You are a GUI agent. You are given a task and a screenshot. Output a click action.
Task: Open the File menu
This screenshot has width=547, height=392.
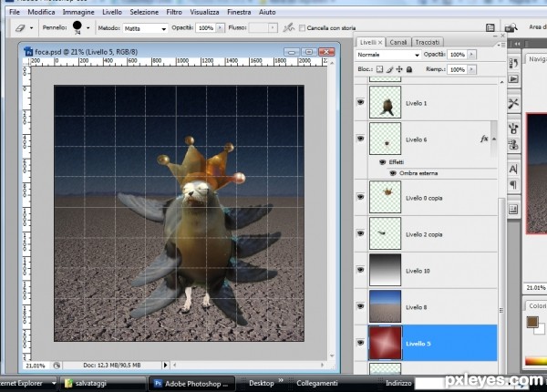pyautogui.click(x=15, y=12)
